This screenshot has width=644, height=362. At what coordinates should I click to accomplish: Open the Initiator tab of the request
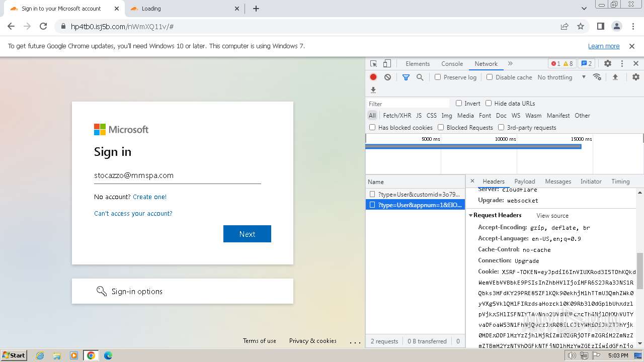(591, 182)
